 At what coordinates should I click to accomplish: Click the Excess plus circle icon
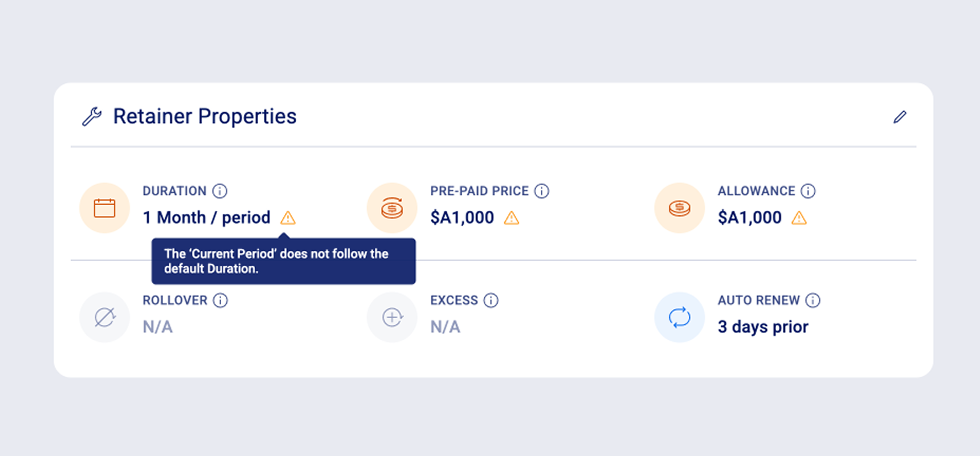(x=392, y=317)
